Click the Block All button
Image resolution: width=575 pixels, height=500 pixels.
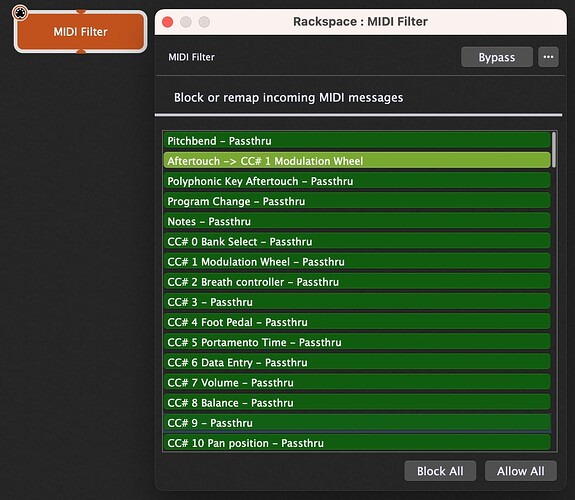tap(440, 471)
